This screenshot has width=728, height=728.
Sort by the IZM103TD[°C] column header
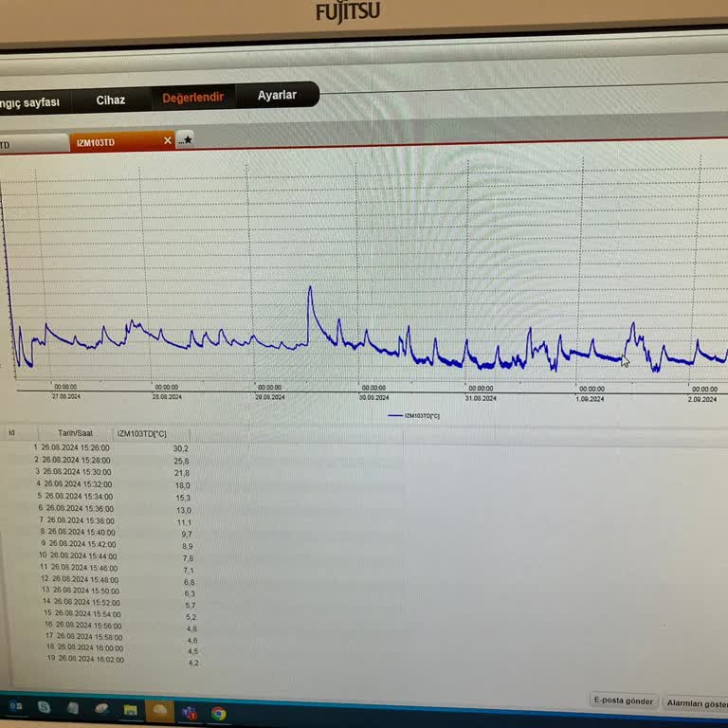click(141, 433)
